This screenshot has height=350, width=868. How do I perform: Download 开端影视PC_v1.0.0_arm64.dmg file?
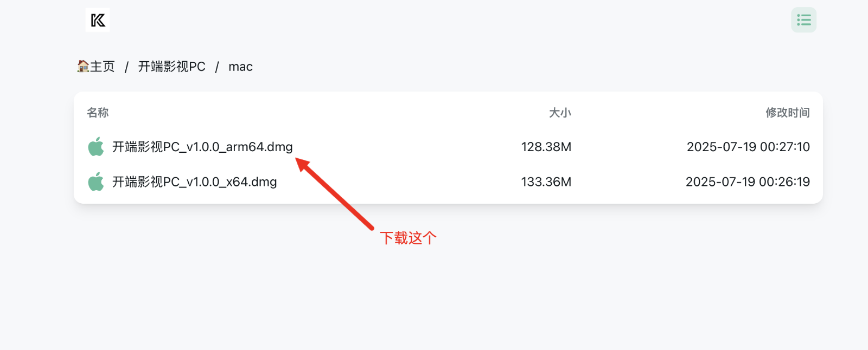(202, 147)
